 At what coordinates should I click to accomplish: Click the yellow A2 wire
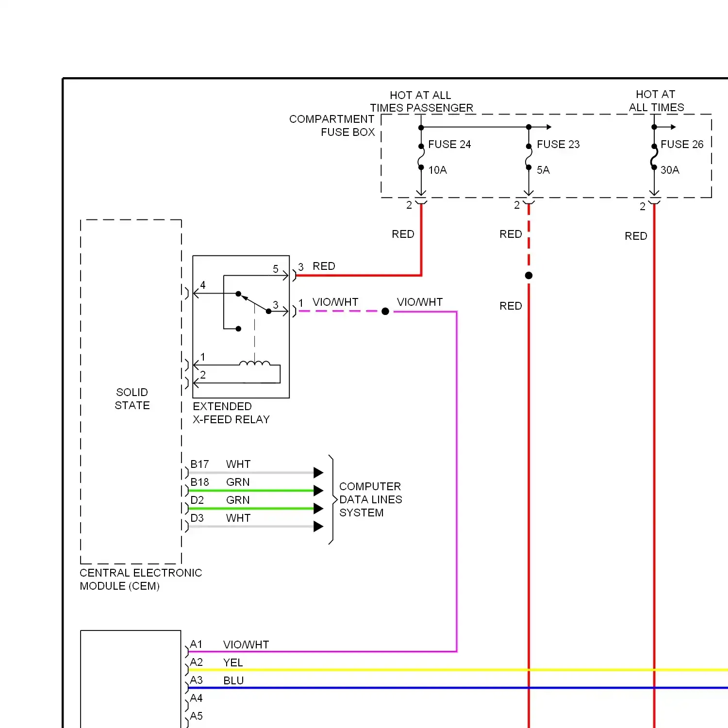click(458, 670)
